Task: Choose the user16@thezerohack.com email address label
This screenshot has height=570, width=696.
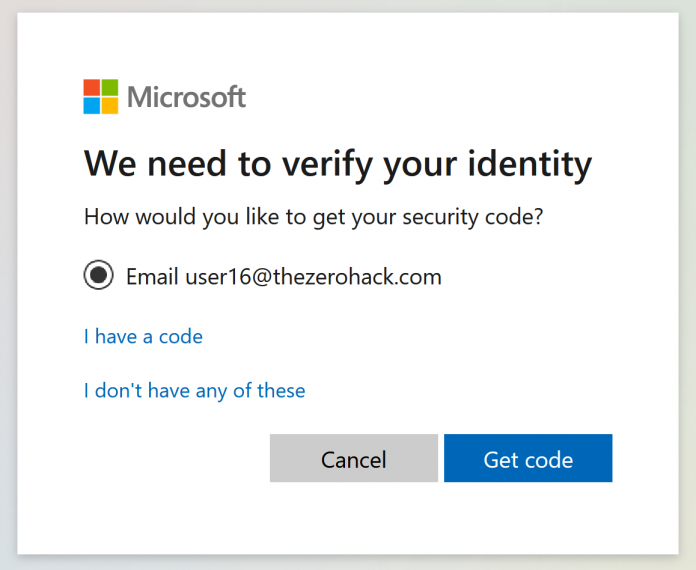Action: pyautogui.click(x=313, y=277)
